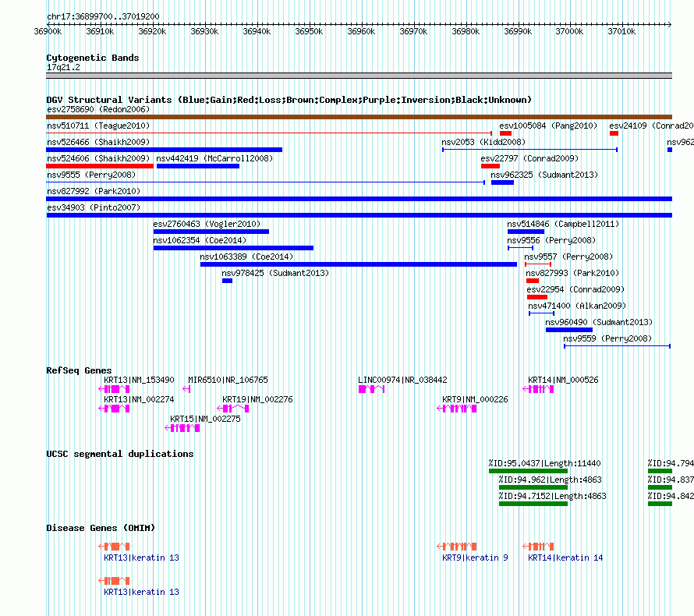Click the %ID:94.7152|Length:4863 green bar

click(533, 504)
